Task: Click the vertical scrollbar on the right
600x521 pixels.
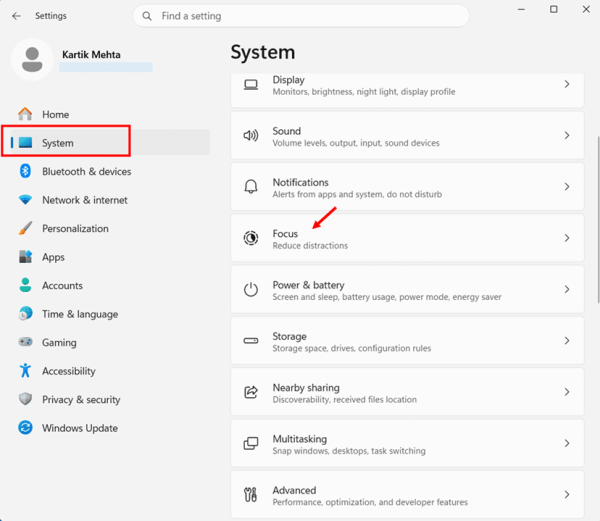Action: coord(598,219)
